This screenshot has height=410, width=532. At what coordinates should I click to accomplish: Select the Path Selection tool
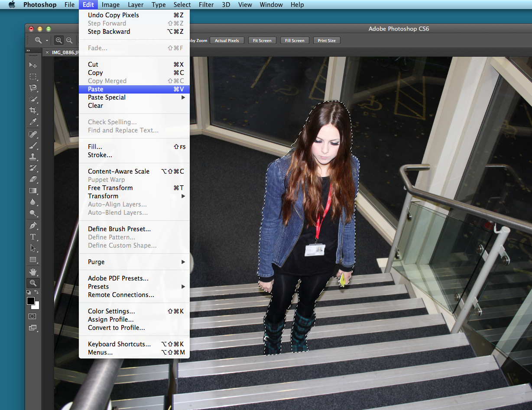pyautogui.click(x=33, y=248)
